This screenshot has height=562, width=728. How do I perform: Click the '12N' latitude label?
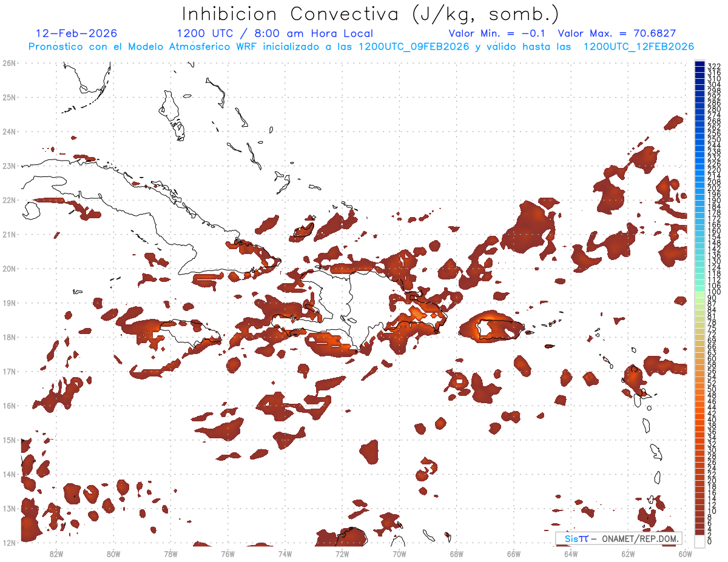click(x=9, y=543)
